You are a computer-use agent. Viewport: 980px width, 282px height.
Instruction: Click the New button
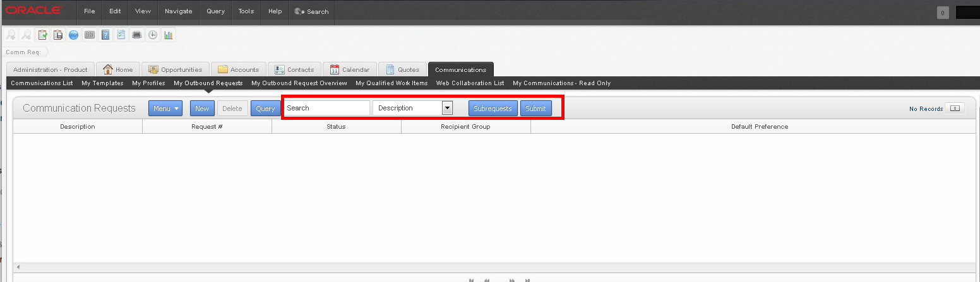(202, 109)
